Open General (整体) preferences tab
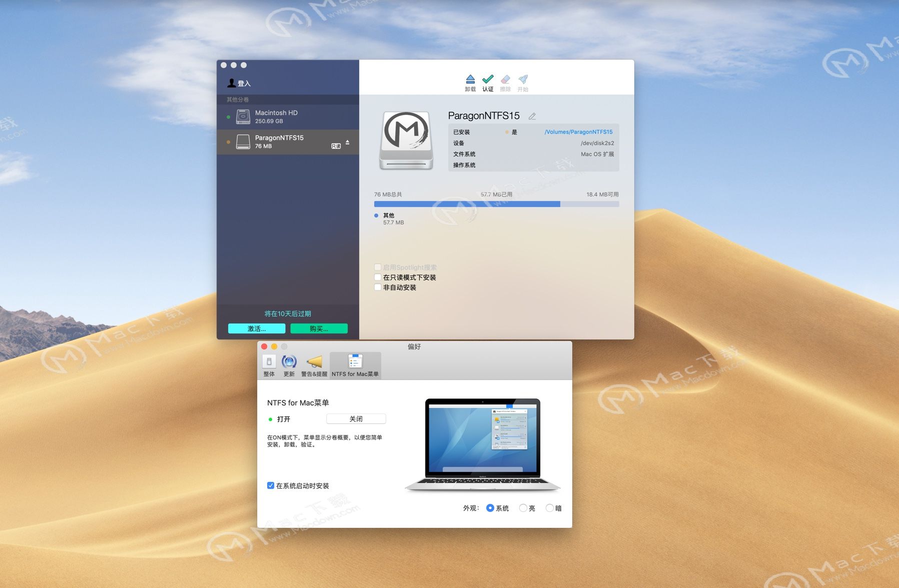The height and width of the screenshot is (588, 899). [x=269, y=365]
